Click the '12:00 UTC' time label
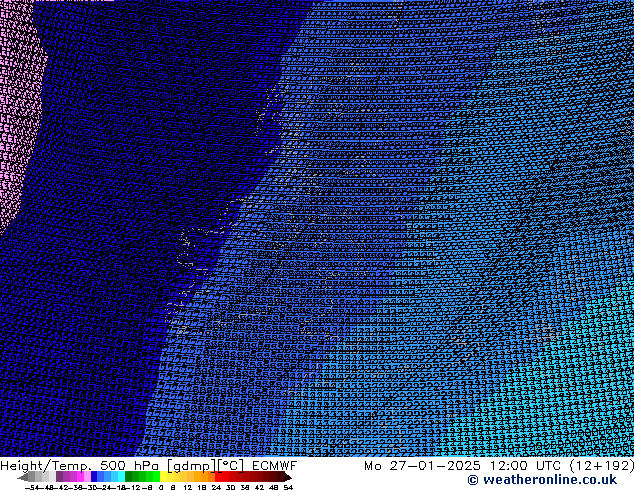This screenshot has width=634, height=490. [x=525, y=465]
